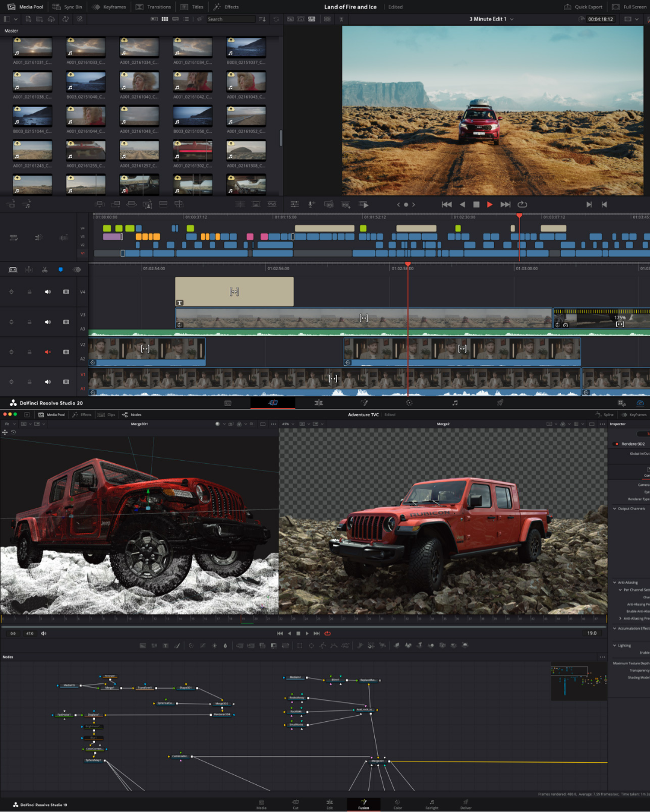Lock track V1
The height and width of the screenshot is (812, 650).
tap(29, 382)
